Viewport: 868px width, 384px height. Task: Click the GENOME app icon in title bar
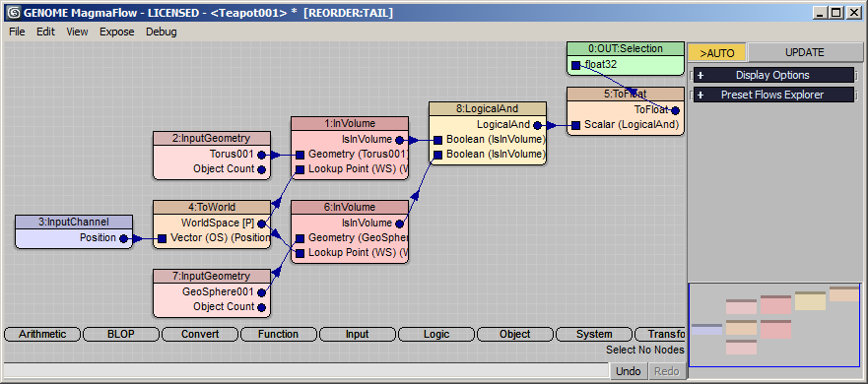(x=15, y=13)
